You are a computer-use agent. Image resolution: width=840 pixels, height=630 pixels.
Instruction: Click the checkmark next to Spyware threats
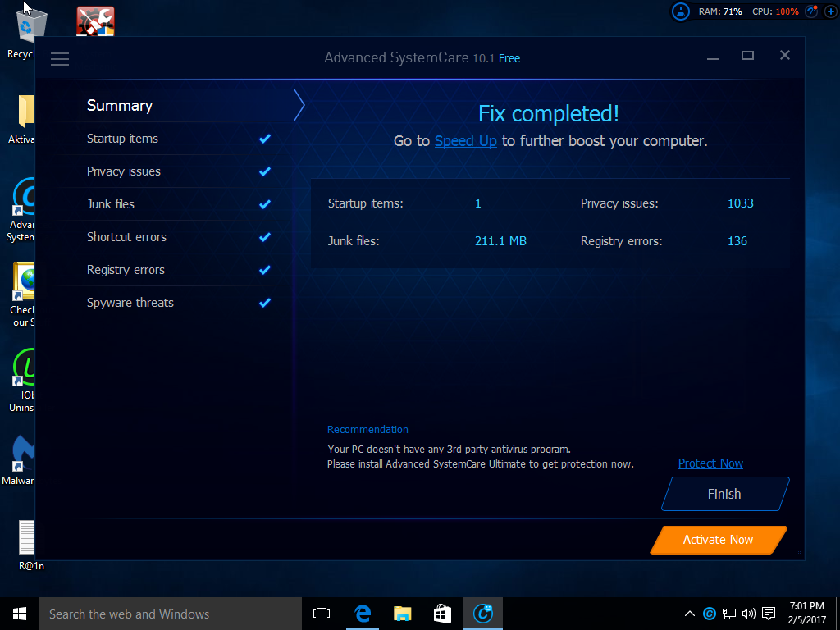coord(265,303)
